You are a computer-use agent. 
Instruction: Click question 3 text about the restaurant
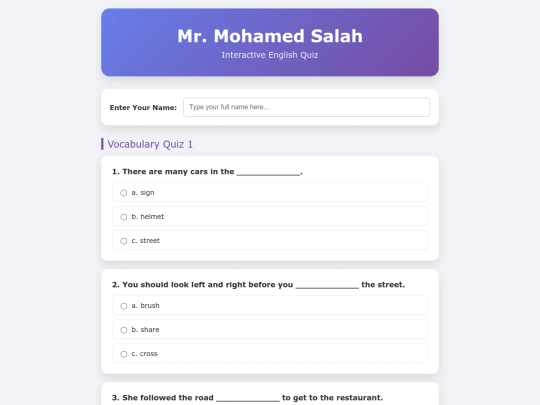pyautogui.click(x=247, y=397)
